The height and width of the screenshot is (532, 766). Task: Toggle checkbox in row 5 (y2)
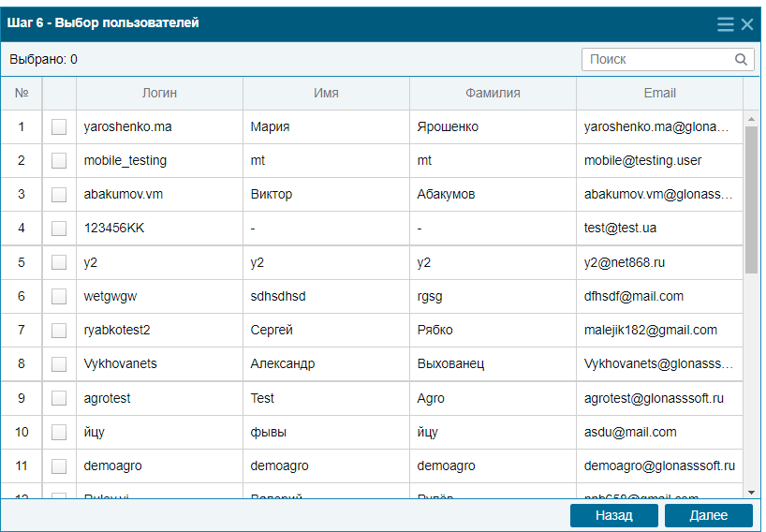pos(59,262)
